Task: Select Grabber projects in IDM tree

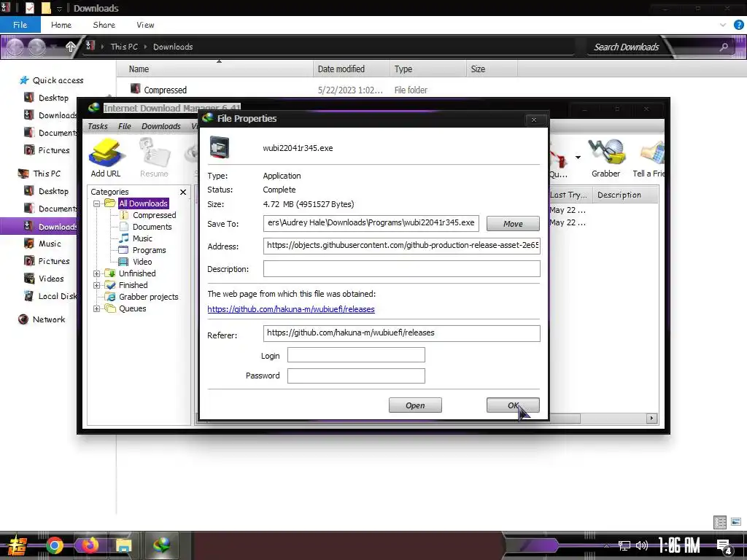Action: pyautogui.click(x=149, y=297)
